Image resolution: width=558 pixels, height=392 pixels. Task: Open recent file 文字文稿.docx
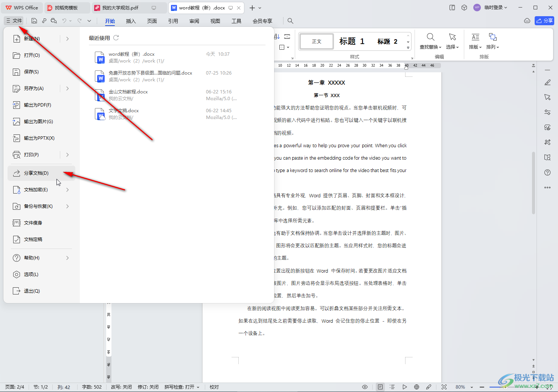coord(177,114)
